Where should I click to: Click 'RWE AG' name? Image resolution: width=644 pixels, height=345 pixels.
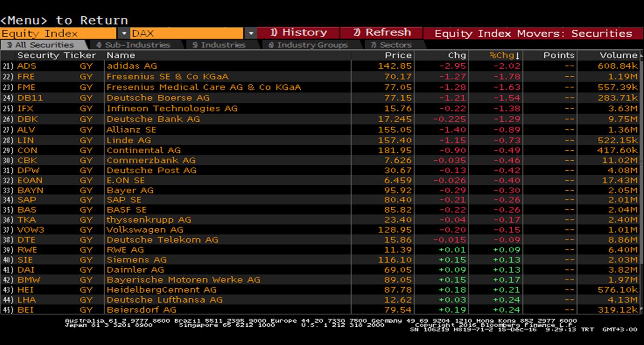pos(125,250)
